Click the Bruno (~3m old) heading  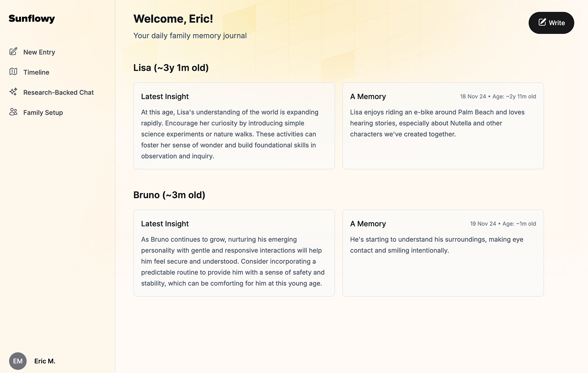(169, 195)
